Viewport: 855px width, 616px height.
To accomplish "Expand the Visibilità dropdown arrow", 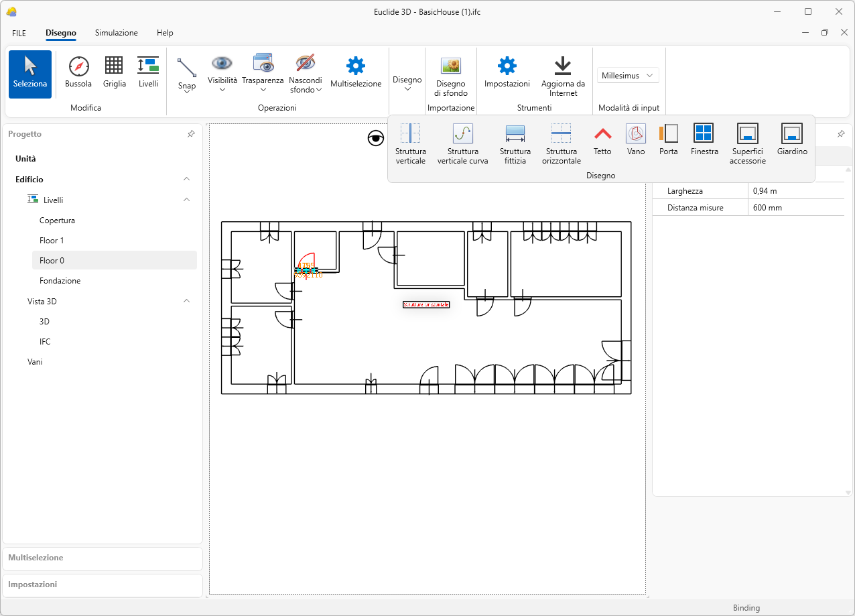I will coord(222,90).
